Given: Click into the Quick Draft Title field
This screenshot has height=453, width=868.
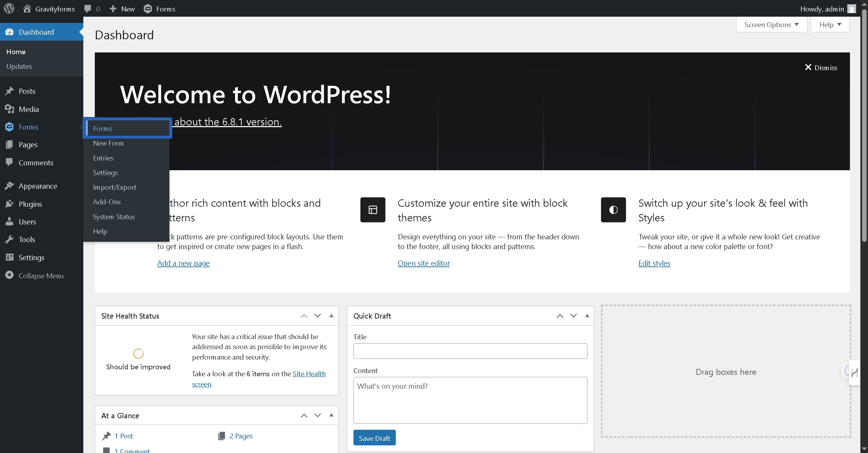Looking at the screenshot, I should coord(470,351).
